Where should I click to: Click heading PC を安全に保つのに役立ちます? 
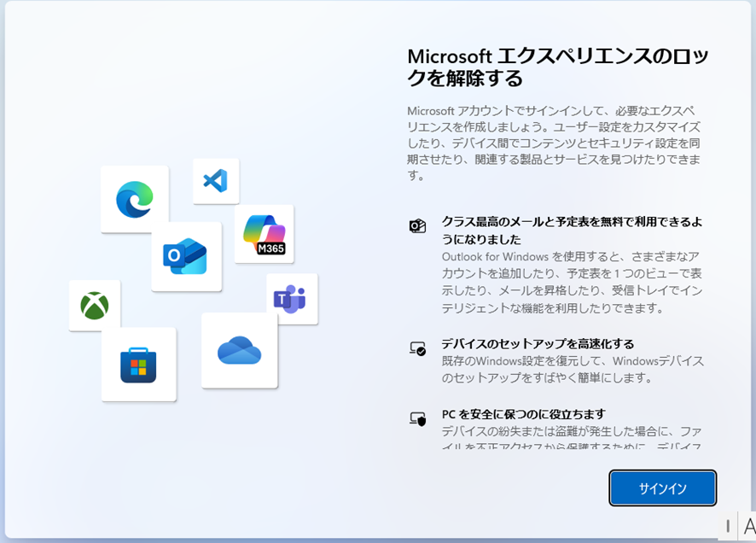pos(524,414)
